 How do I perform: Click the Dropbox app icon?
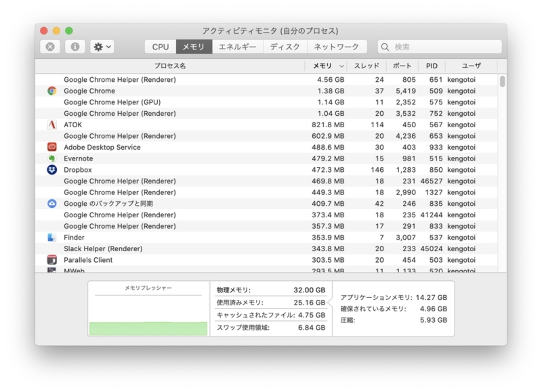(52, 169)
